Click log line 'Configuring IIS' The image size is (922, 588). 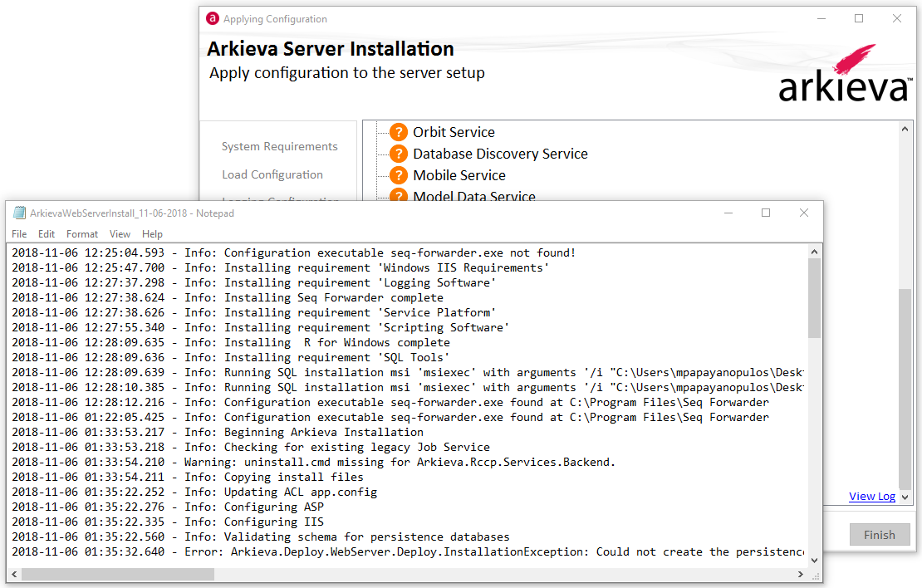pyautogui.click(x=168, y=522)
